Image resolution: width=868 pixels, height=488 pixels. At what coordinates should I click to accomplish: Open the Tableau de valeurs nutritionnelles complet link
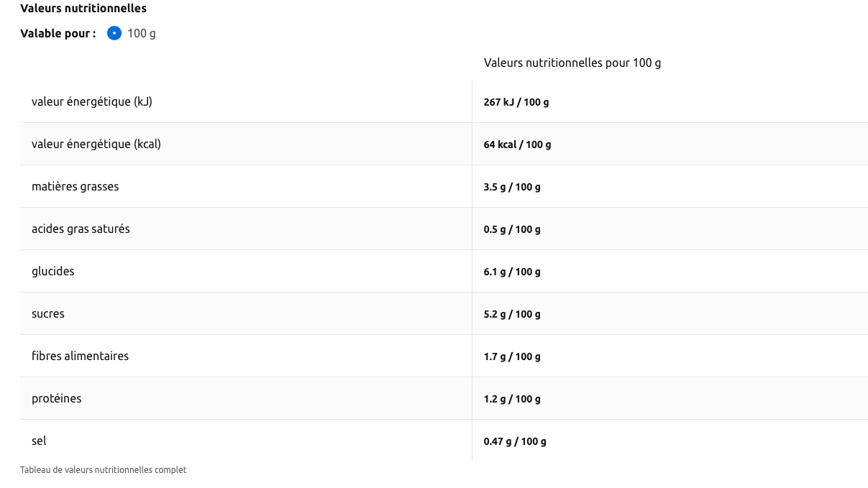(x=103, y=470)
